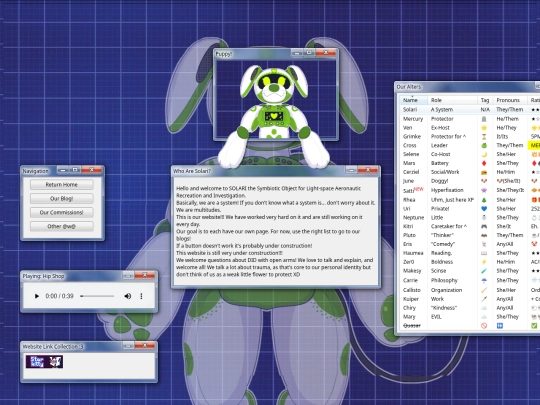Click the struck-through name Quasar
The width and height of the screenshot is (540, 405).
tap(412, 326)
